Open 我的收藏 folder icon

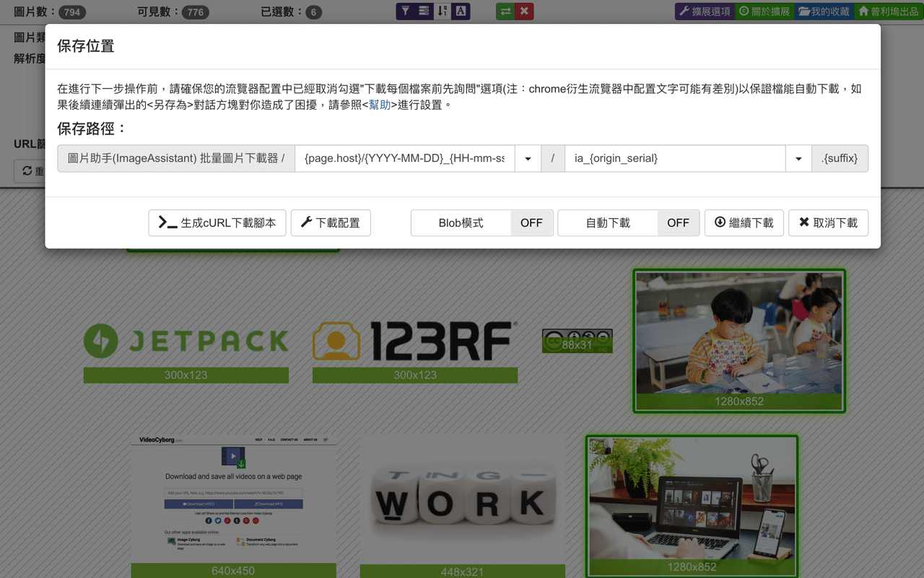[x=823, y=12]
